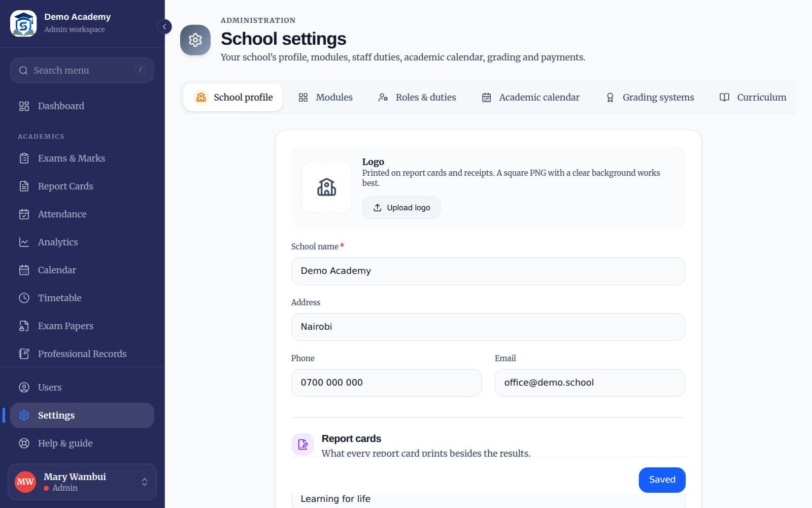812x508 pixels.
Task: Click the Phone number input field
Action: coord(386,383)
